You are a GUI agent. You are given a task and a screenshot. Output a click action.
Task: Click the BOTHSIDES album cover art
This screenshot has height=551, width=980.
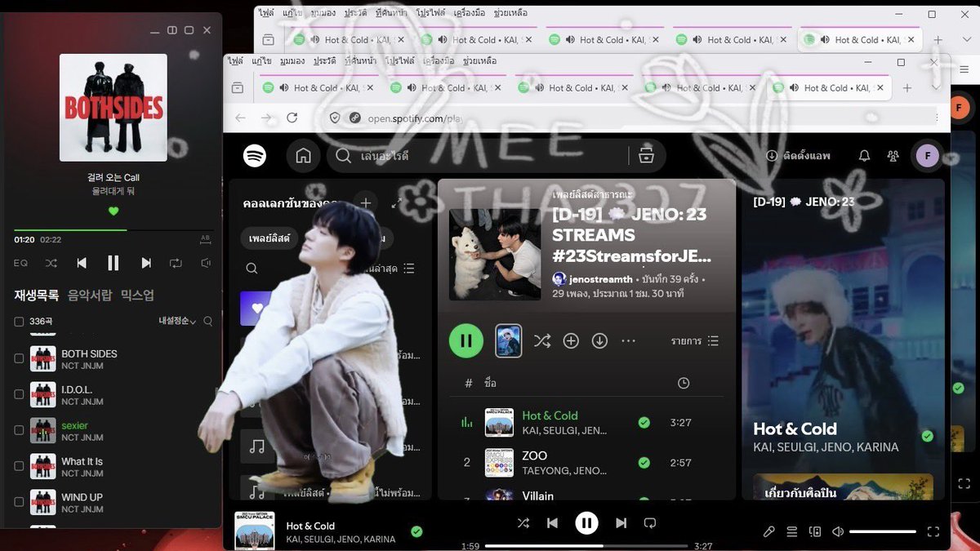pos(114,108)
